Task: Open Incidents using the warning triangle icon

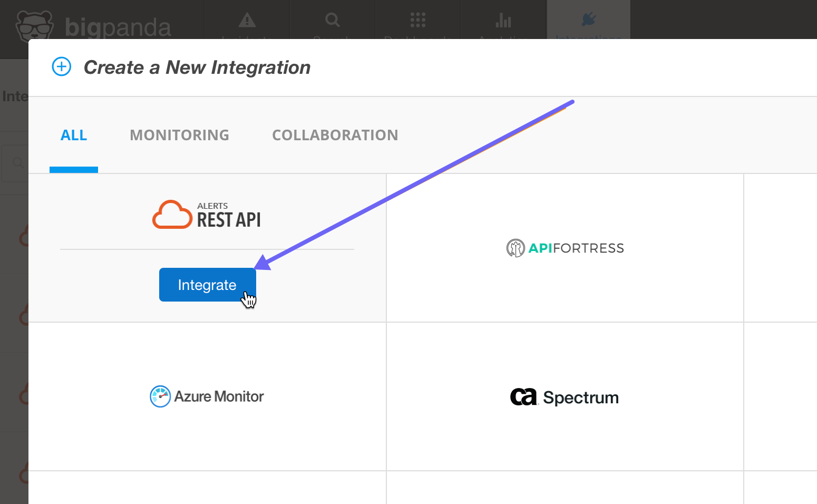Action: point(247,21)
